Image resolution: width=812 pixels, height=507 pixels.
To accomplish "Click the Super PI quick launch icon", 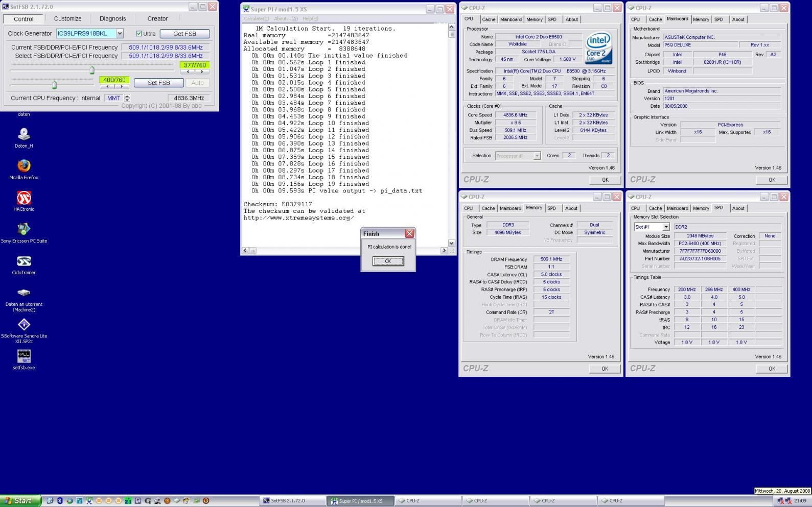I will coord(89,501).
